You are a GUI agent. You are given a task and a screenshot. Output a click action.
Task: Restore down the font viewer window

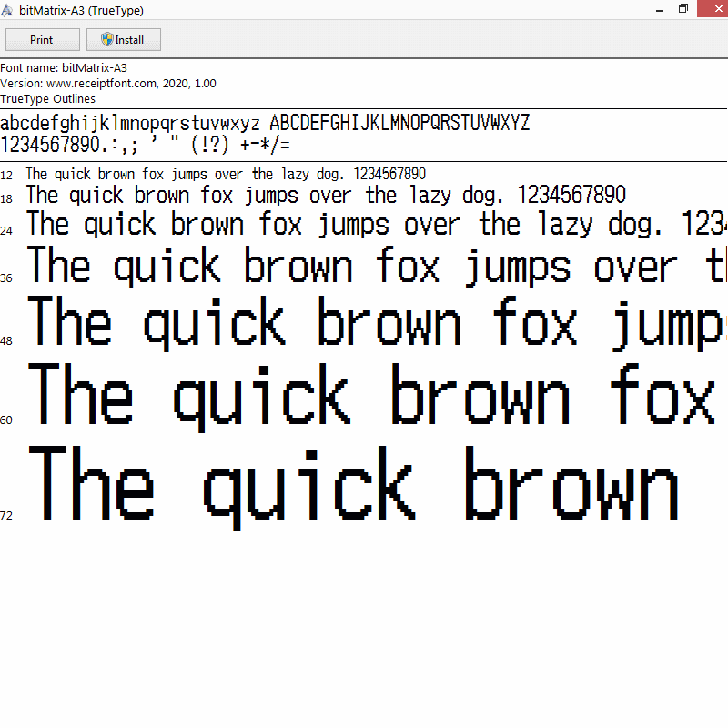(x=683, y=9)
